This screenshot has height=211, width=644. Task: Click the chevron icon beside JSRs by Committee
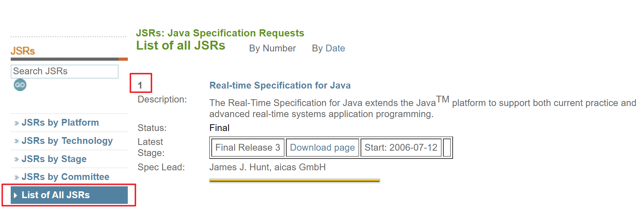(x=16, y=177)
